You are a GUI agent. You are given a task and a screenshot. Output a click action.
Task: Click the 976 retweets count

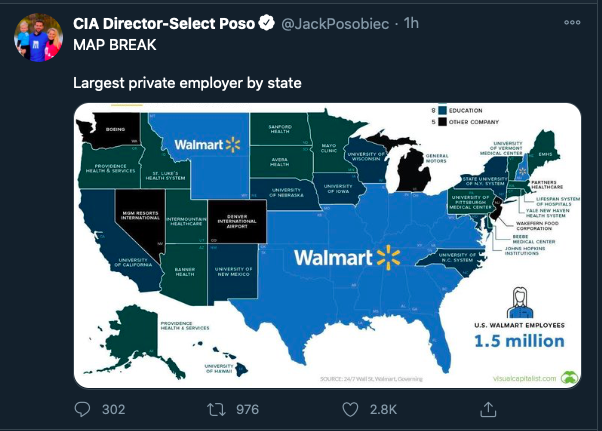point(245,410)
